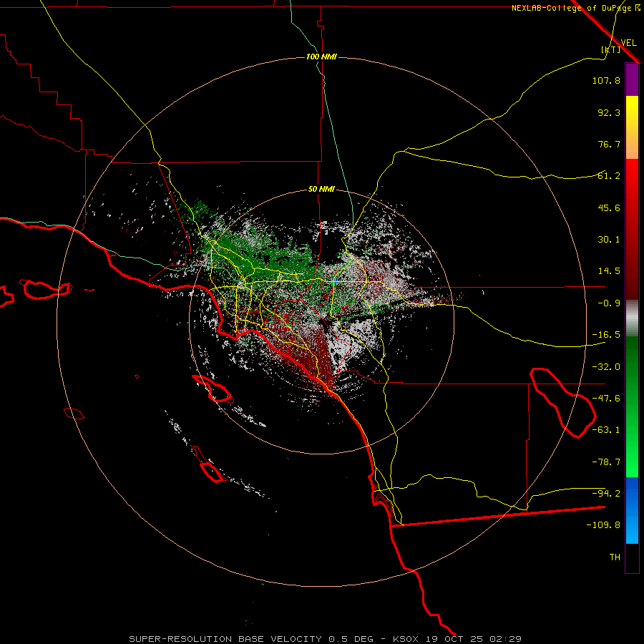This screenshot has height=644, width=644.
Task: Click the -94.2 velocity scale value
Action: [606, 494]
